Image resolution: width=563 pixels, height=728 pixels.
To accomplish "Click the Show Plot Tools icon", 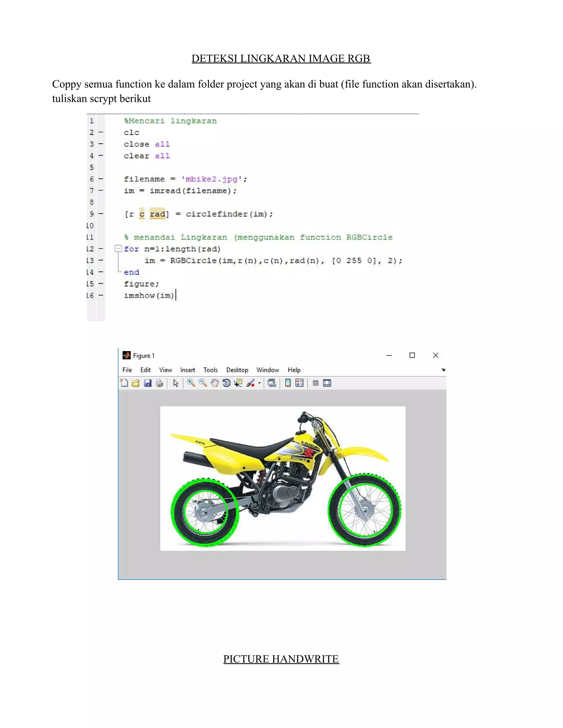I will pyautogui.click(x=327, y=383).
